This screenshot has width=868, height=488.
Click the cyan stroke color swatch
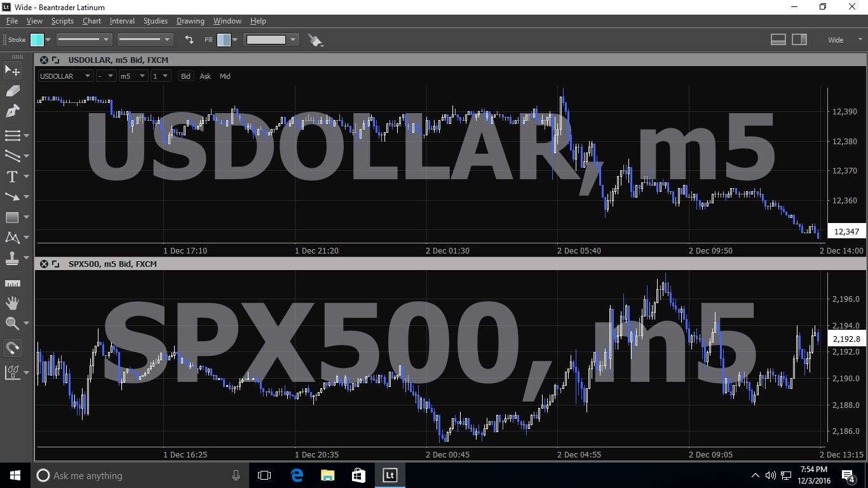click(x=37, y=39)
